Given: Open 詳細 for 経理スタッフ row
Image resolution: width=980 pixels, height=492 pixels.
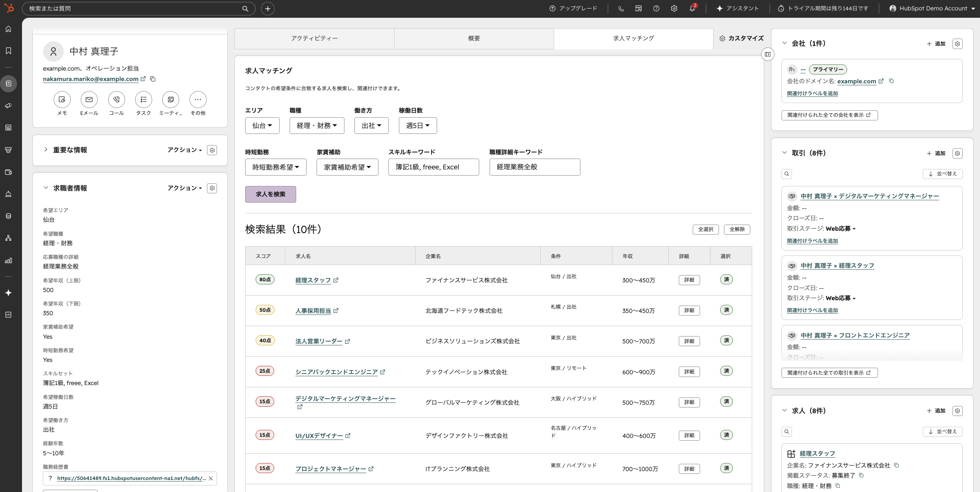Looking at the screenshot, I should point(689,280).
